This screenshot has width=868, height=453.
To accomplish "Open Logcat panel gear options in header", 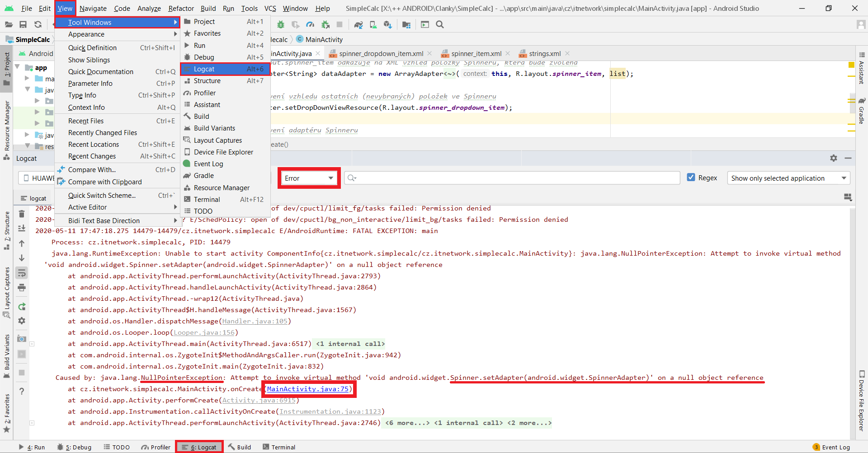I will (x=834, y=158).
